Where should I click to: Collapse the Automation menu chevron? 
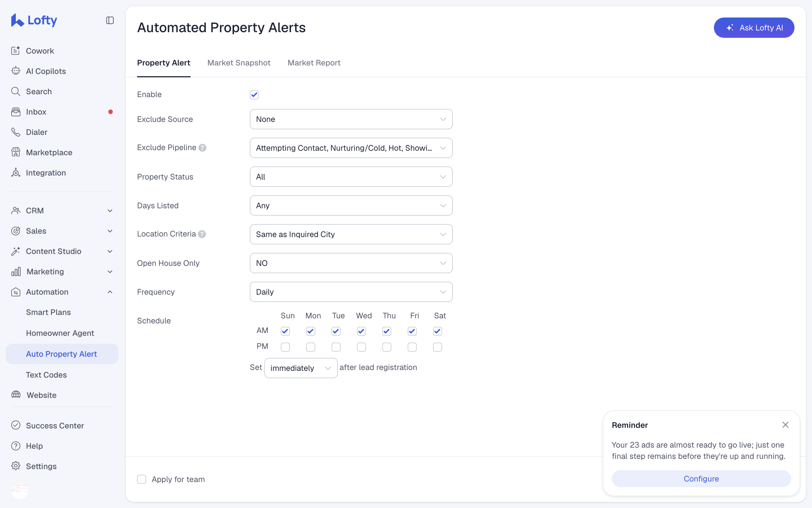click(x=110, y=292)
